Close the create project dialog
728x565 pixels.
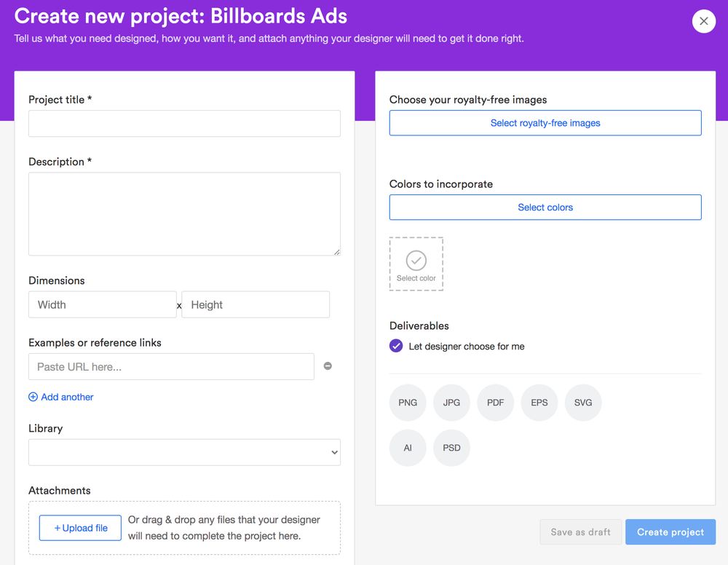703,21
